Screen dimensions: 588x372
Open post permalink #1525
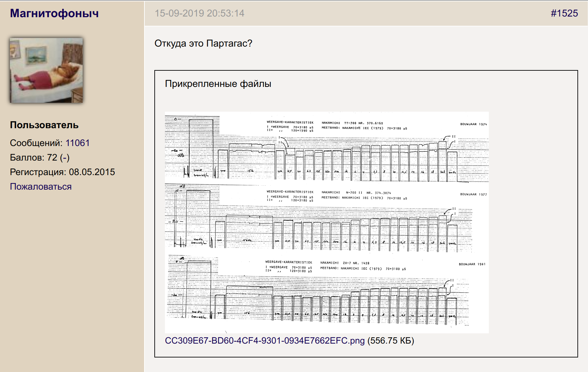[x=564, y=13]
